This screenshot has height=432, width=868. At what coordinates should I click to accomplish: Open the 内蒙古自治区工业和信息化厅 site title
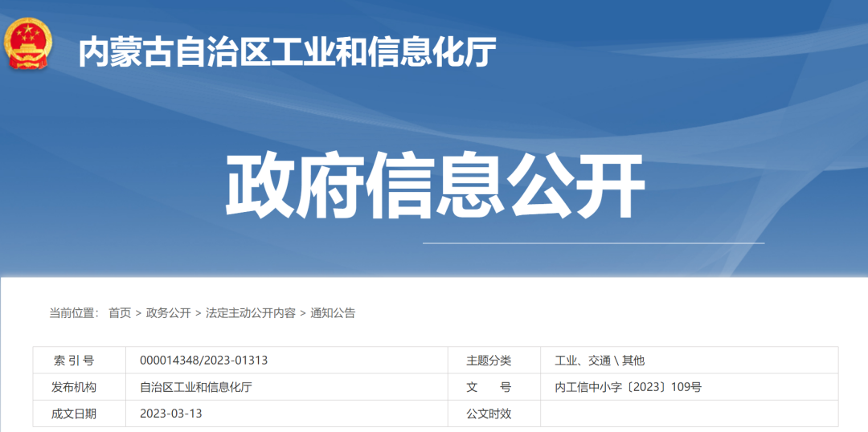pos(287,52)
